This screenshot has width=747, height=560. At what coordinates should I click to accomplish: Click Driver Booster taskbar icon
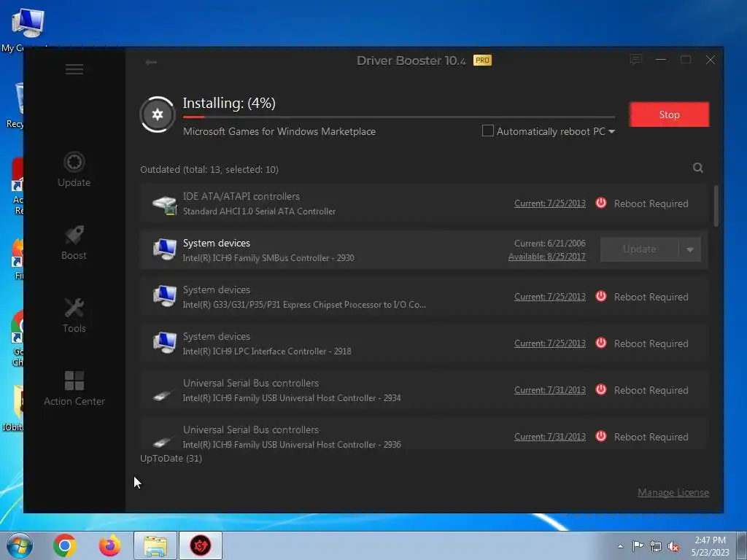[201, 545]
